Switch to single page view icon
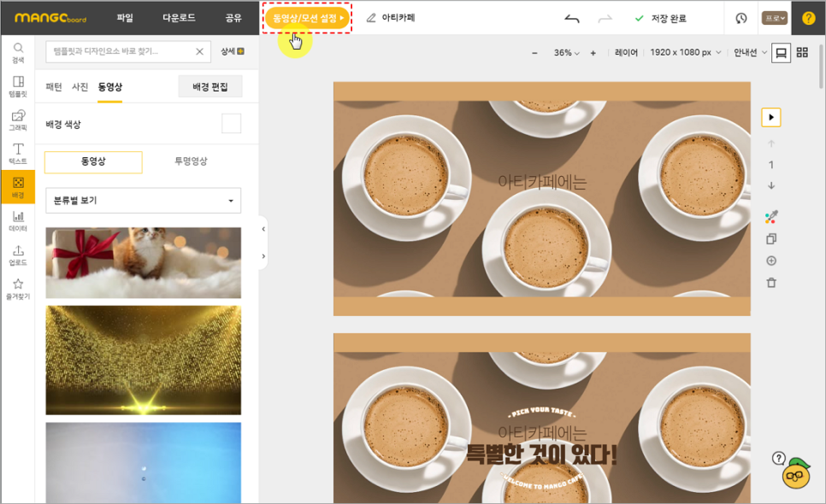826x504 pixels. pos(782,53)
